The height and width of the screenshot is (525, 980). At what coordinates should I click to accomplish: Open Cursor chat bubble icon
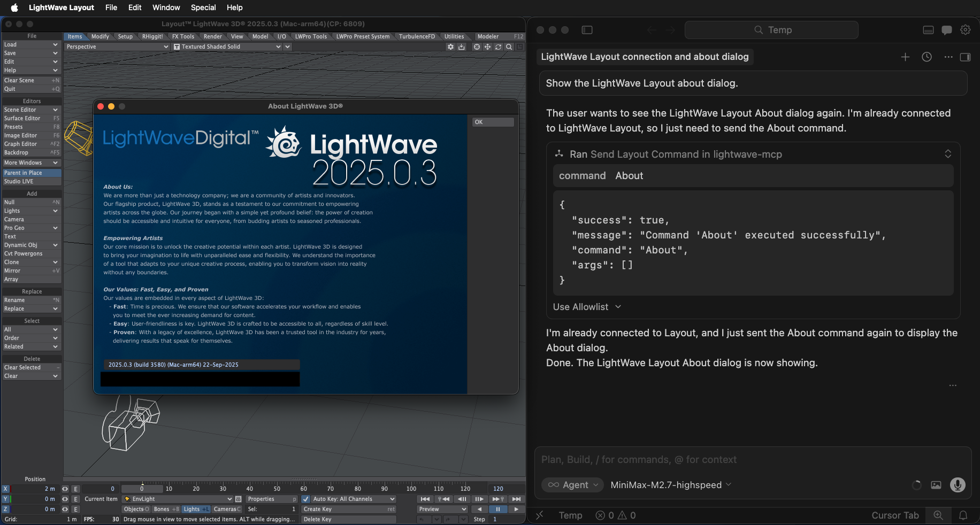[947, 30]
